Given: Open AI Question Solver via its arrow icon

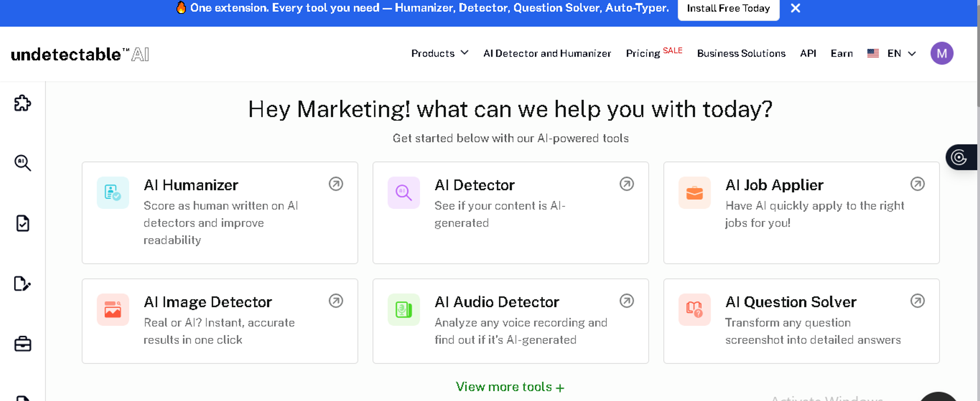Looking at the screenshot, I should [917, 301].
